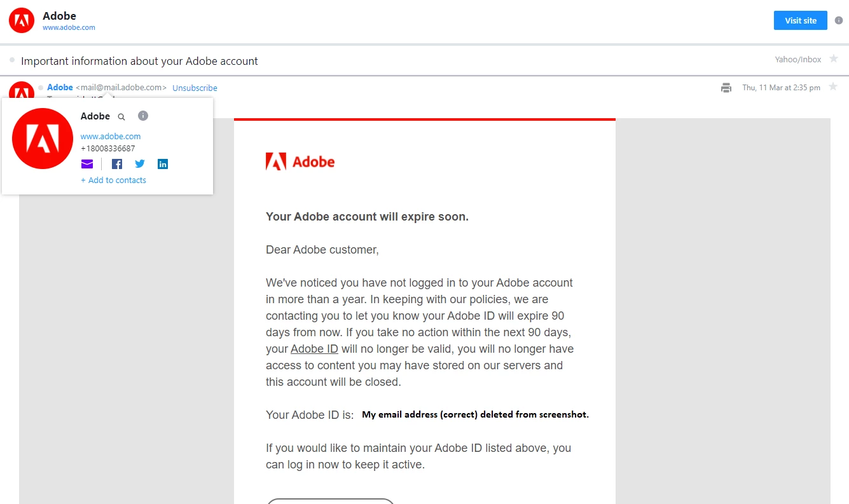Viewport: 849px width, 504px height.
Task: Print this email with the printer icon
Action: click(x=726, y=88)
